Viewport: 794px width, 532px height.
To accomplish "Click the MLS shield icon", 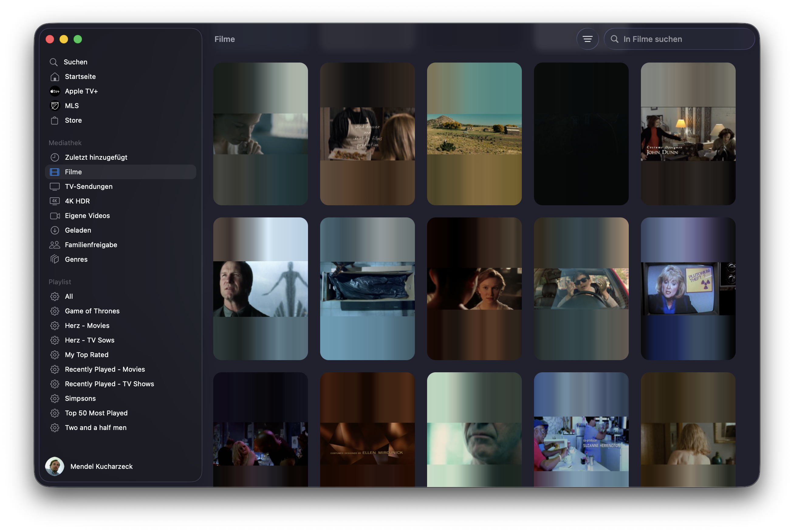I will tap(55, 106).
